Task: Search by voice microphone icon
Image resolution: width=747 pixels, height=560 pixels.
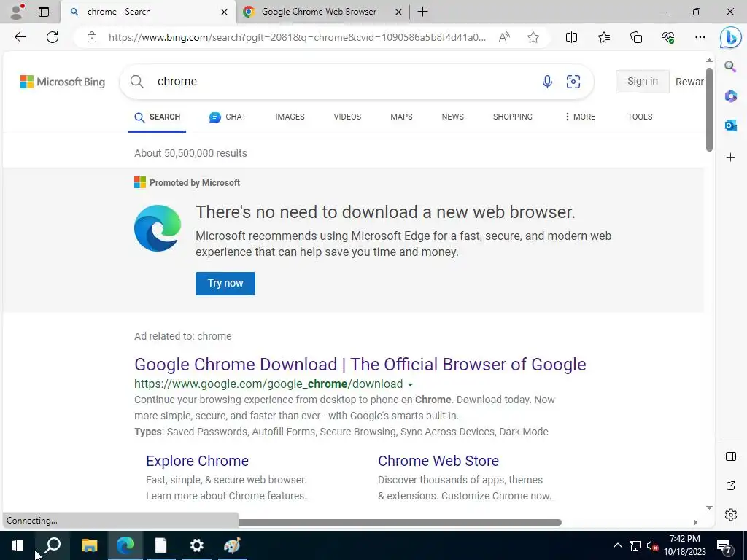Action: (x=547, y=82)
